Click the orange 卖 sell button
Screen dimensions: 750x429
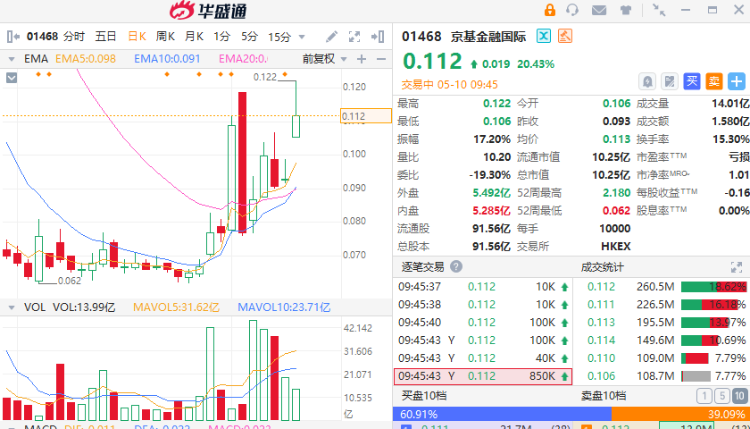[x=714, y=81]
